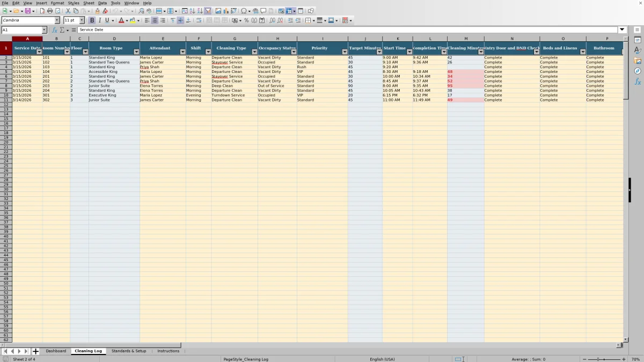Screen dimensions: 644x362
Task: Click the Increase Indent icon
Action: pos(290,20)
